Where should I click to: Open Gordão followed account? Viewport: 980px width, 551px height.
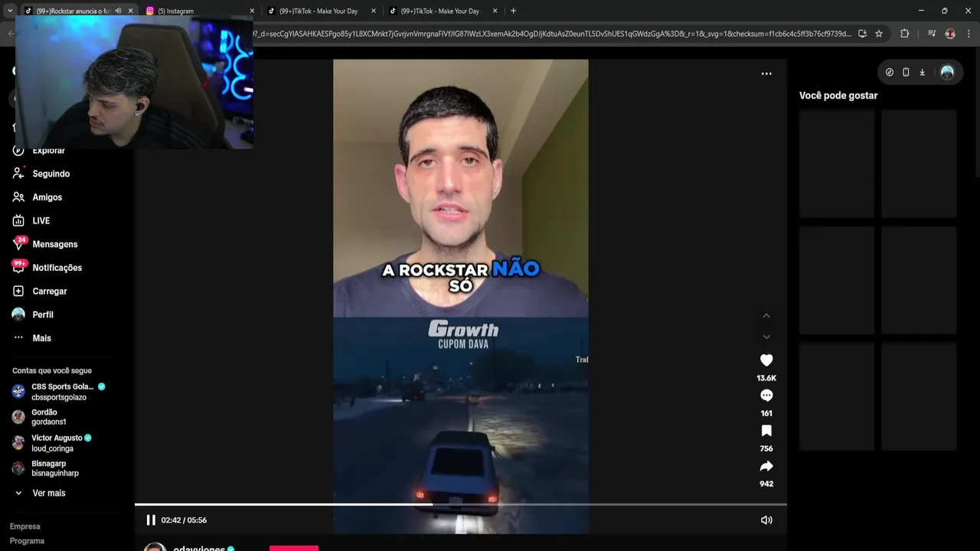tap(48, 417)
